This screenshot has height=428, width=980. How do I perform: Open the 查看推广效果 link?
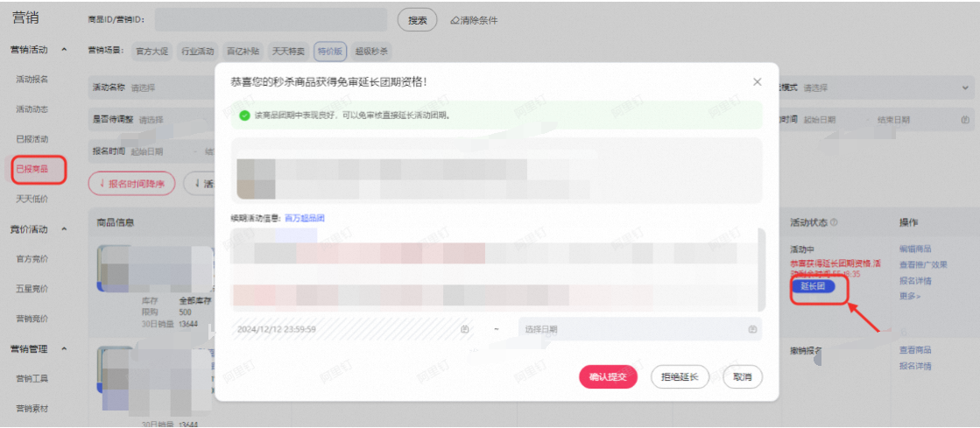(923, 264)
